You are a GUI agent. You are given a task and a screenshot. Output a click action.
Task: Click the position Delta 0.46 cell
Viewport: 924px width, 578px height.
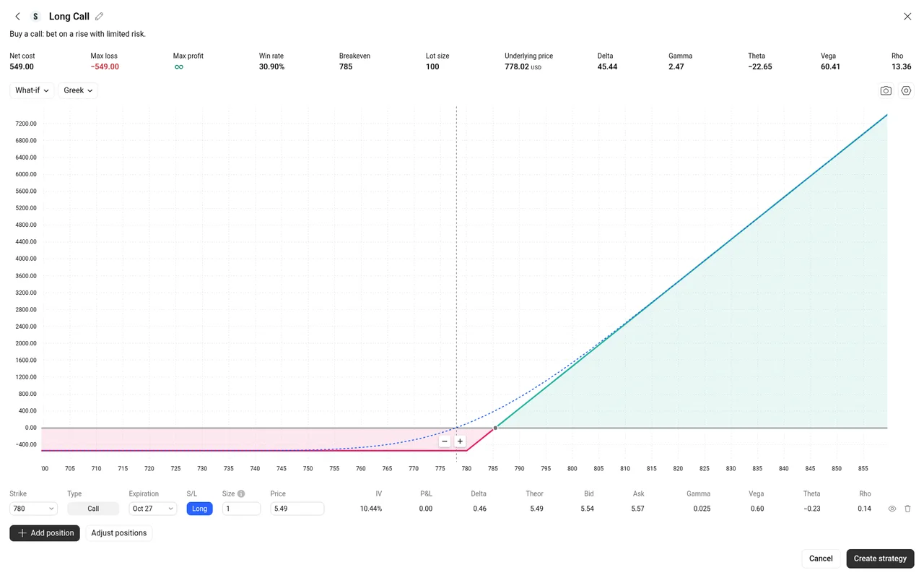[x=479, y=509]
